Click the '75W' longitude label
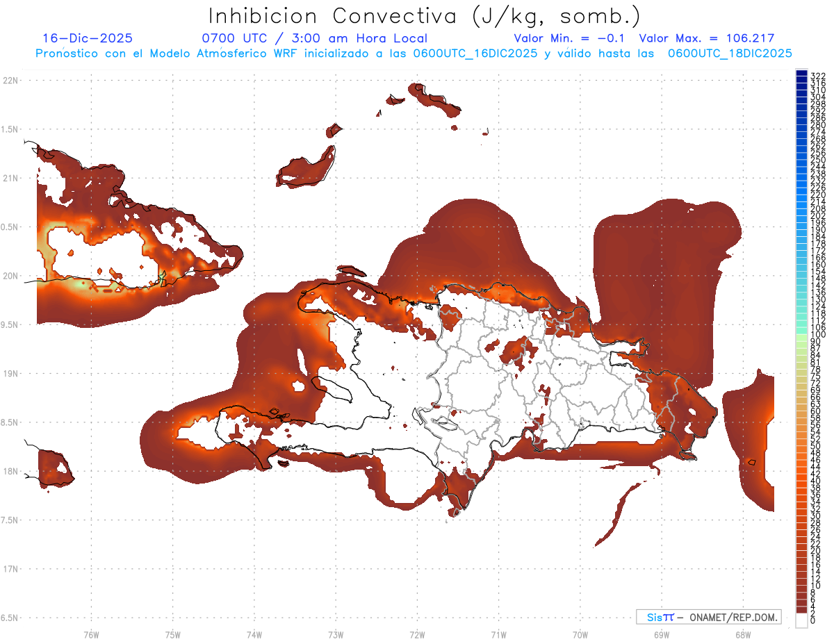 (x=172, y=634)
